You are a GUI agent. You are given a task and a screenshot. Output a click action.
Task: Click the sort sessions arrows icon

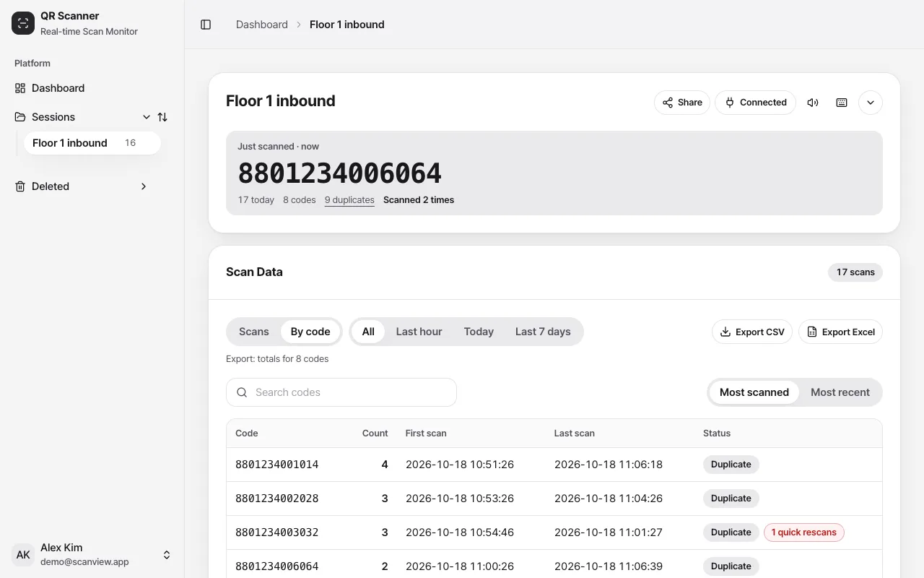[162, 117]
